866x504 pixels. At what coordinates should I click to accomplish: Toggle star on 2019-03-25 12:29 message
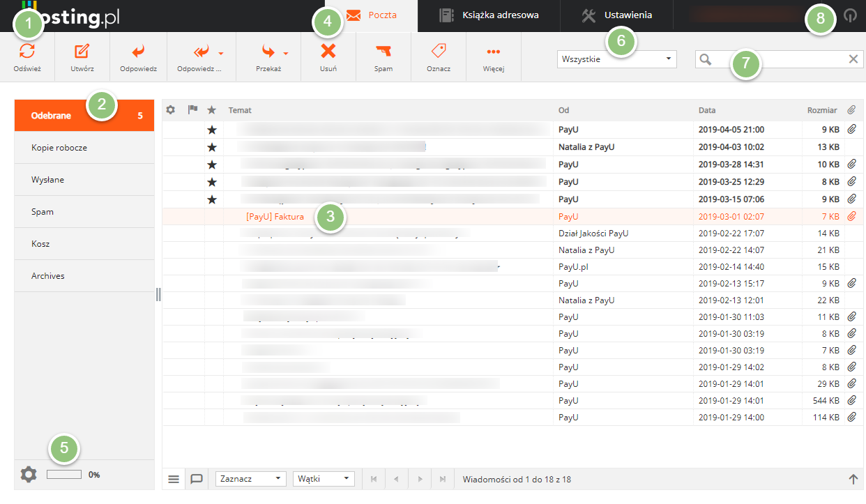click(x=212, y=182)
